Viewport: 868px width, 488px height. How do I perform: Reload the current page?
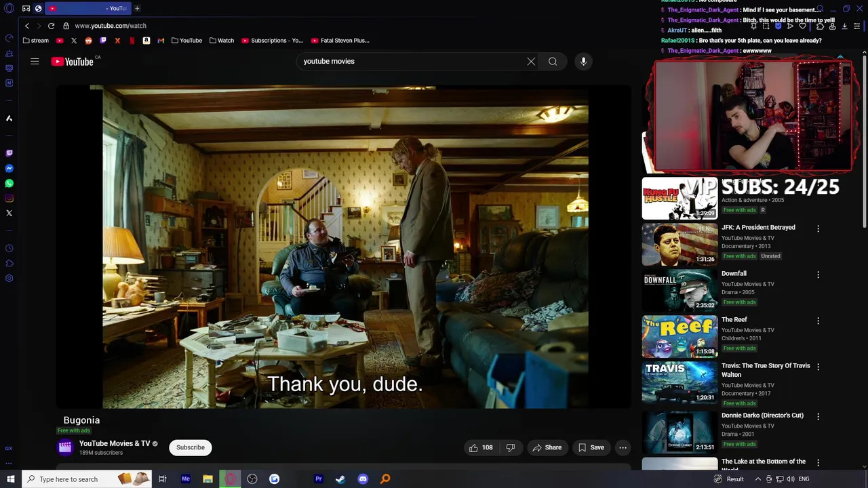point(51,26)
